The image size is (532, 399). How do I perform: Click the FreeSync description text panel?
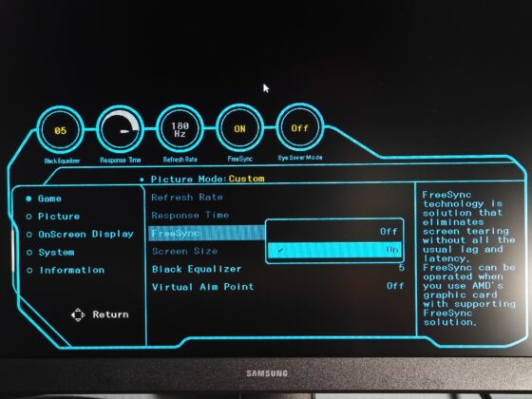click(469, 258)
